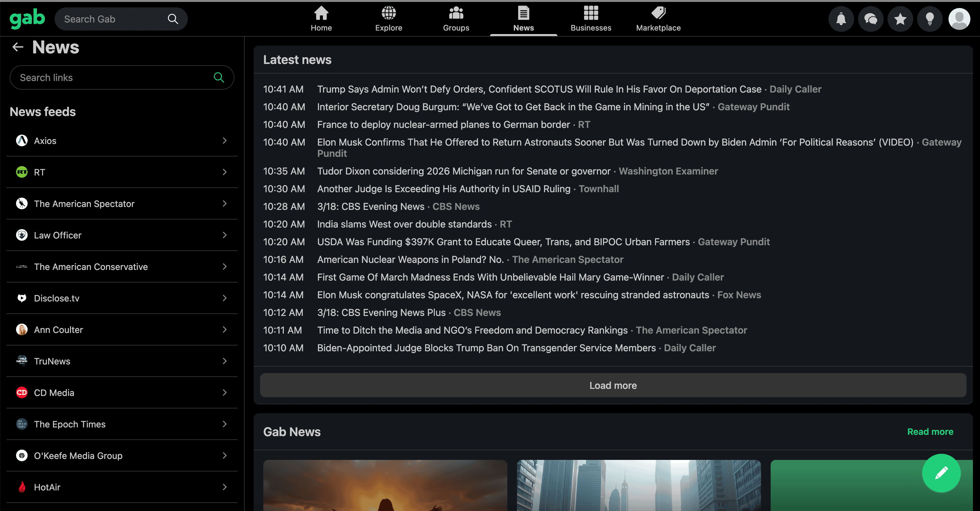The image size is (980, 511).
Task: Expand the TruNews feed chevron
Action: pyautogui.click(x=224, y=361)
